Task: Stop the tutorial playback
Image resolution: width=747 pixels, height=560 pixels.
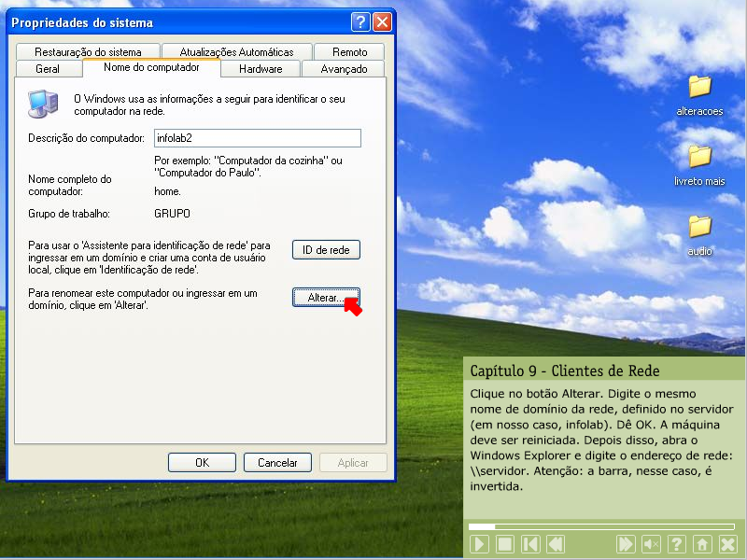Action: coord(505,544)
